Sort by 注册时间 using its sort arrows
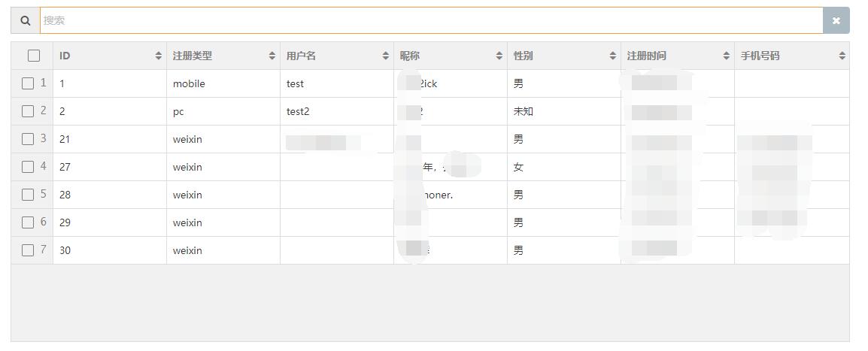This screenshot has height=351, width=868. tap(727, 56)
